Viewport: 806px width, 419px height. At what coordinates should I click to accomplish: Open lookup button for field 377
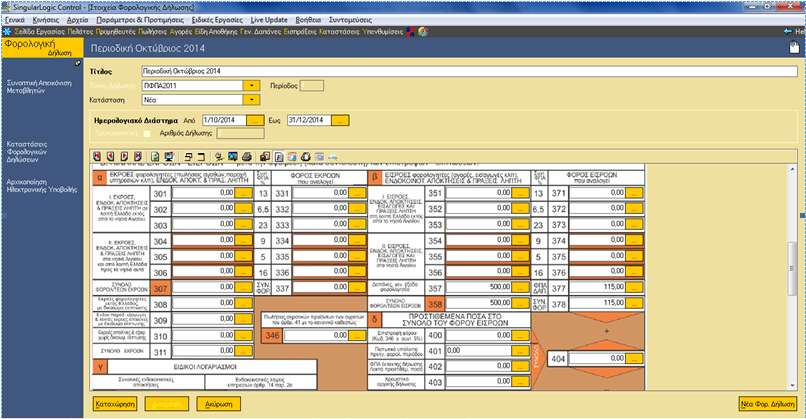pyautogui.click(x=634, y=288)
